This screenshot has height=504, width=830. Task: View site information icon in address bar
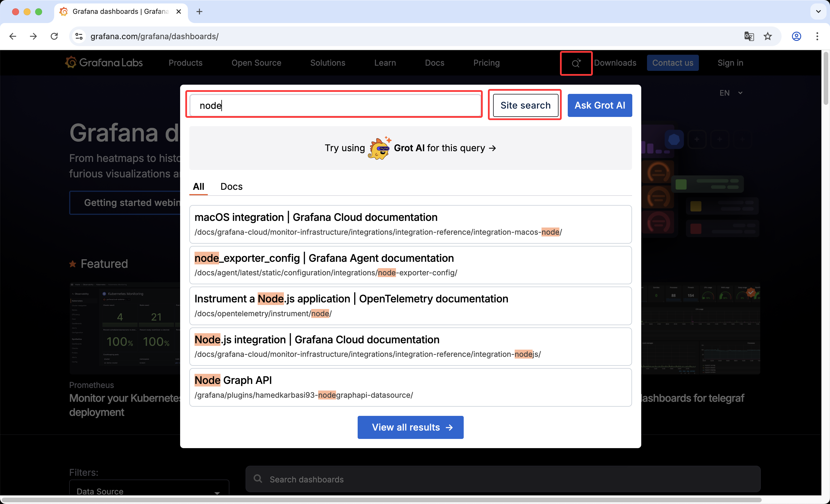(79, 36)
